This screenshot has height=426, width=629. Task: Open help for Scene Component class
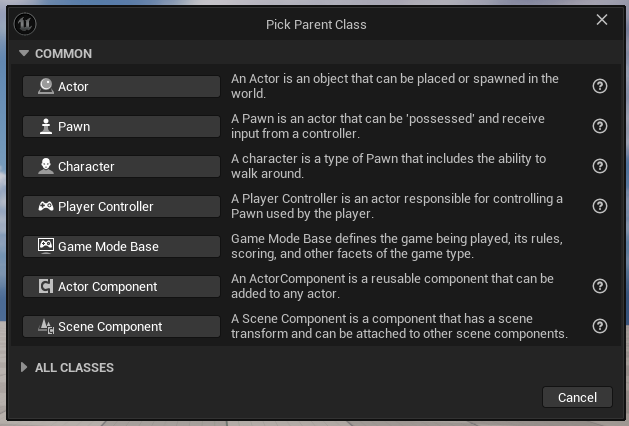(600, 326)
